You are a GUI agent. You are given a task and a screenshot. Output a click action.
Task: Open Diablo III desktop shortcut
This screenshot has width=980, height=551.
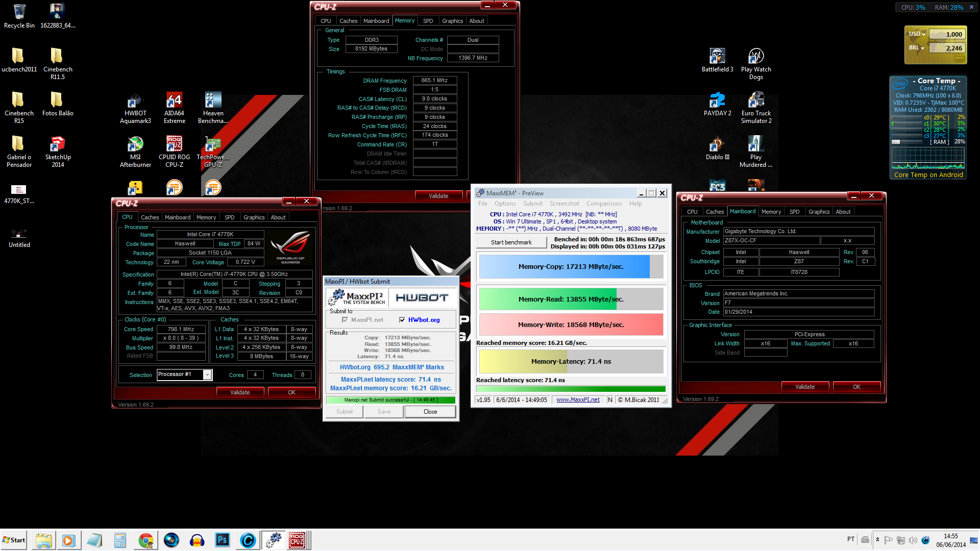pyautogui.click(x=717, y=148)
